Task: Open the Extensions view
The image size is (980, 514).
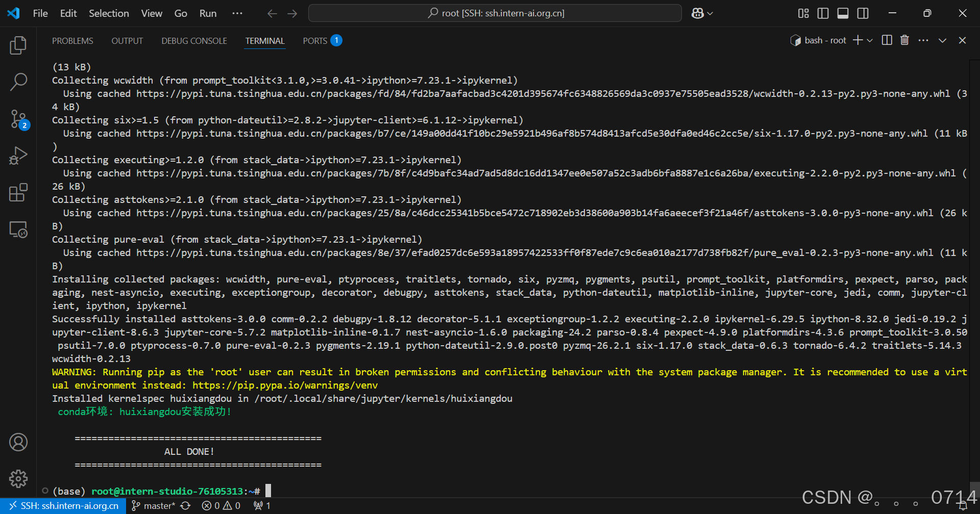Action: [x=18, y=192]
